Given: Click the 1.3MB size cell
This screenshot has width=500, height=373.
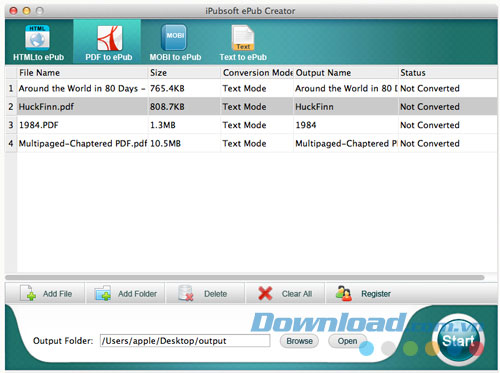Looking at the screenshot, I should [x=163, y=125].
